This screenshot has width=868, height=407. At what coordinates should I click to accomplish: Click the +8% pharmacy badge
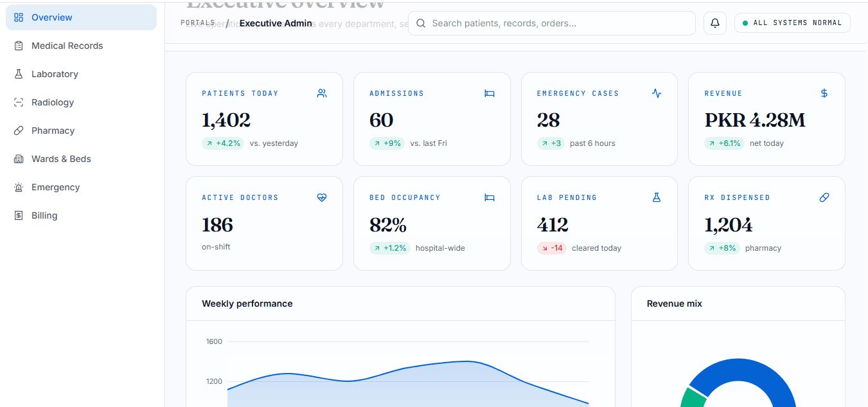click(722, 248)
